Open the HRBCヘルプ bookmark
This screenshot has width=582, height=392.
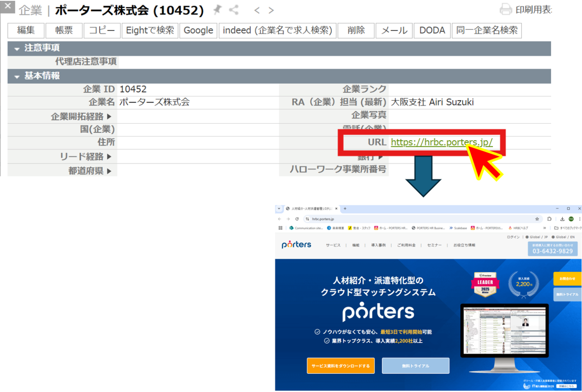tap(518, 228)
